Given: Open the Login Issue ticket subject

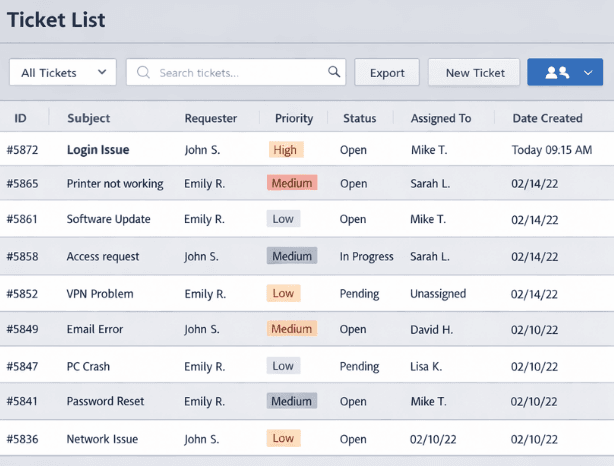Looking at the screenshot, I should pos(98,150).
